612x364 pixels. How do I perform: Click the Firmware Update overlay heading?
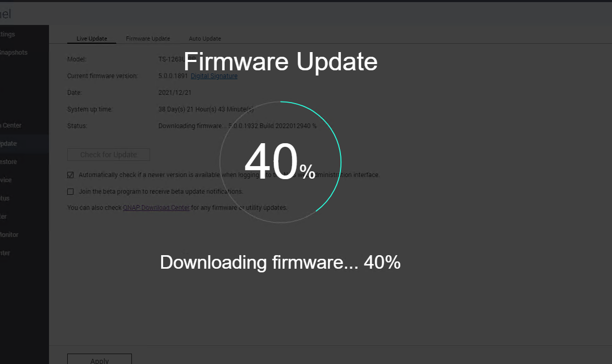(x=280, y=62)
